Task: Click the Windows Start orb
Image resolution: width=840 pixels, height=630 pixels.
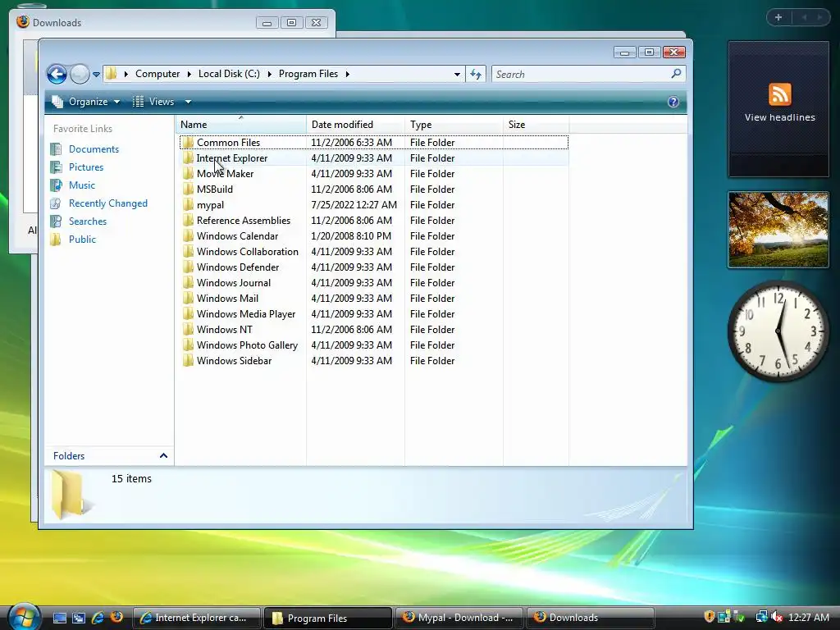Action: [24, 617]
